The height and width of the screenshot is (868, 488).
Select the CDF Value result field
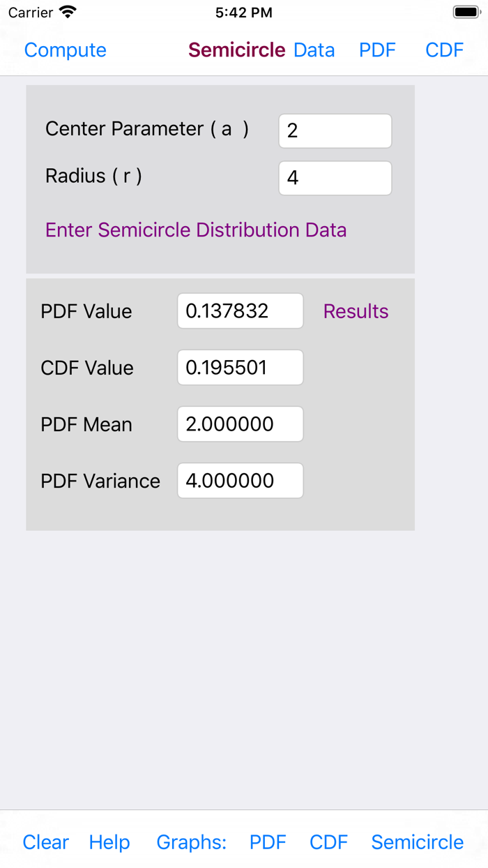pyautogui.click(x=240, y=367)
